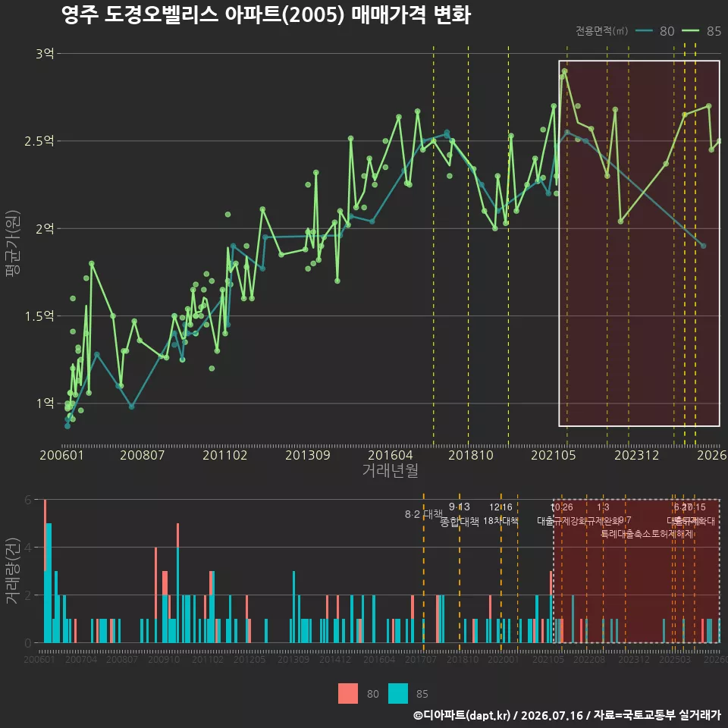Click '201309' on the price chart x-axis
Screen dimensions: 728x728
point(308,455)
